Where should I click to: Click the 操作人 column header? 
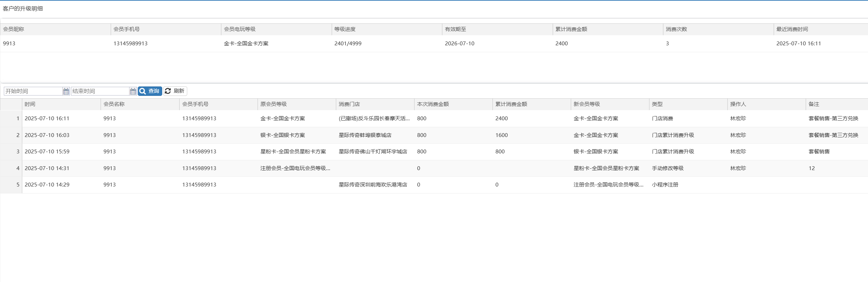(738, 104)
